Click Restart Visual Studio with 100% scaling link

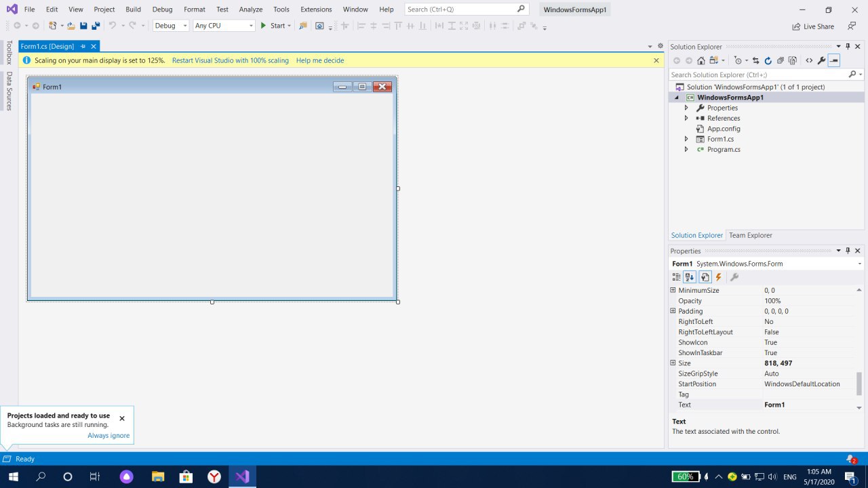tap(231, 60)
